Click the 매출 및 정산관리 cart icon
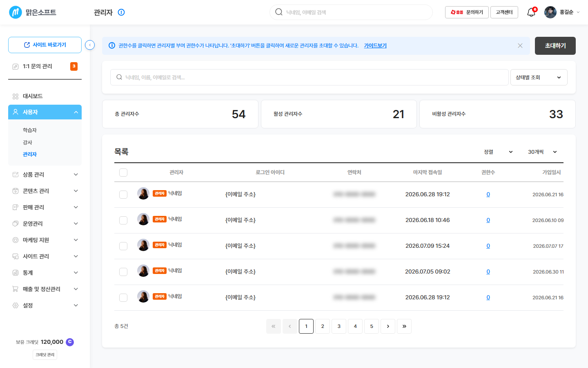The height and width of the screenshot is (368, 588). [16, 289]
